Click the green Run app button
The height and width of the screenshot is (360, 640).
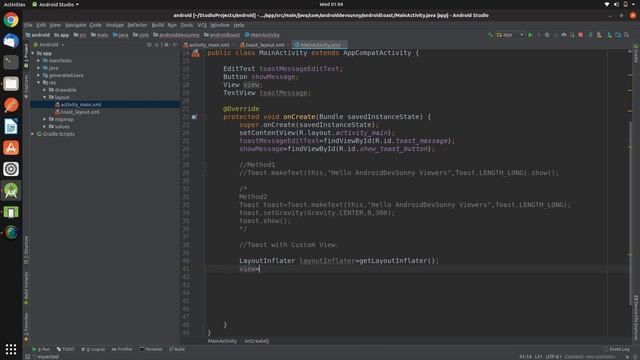tap(530, 35)
